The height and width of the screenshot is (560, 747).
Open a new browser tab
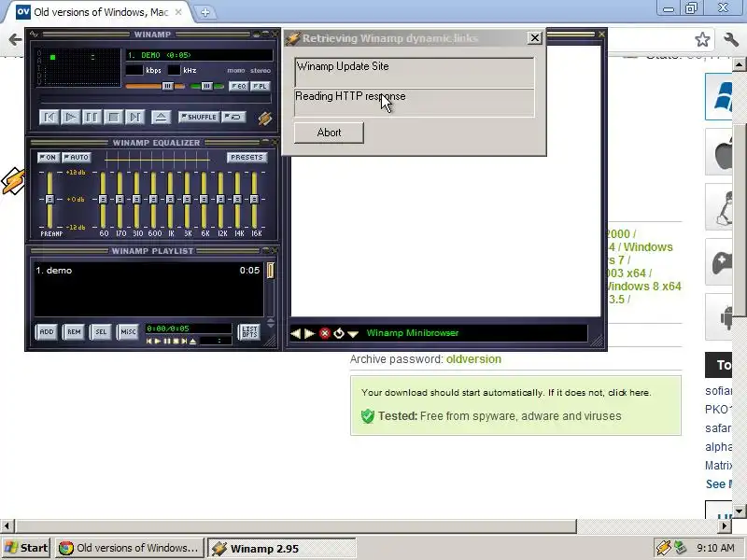coord(204,13)
